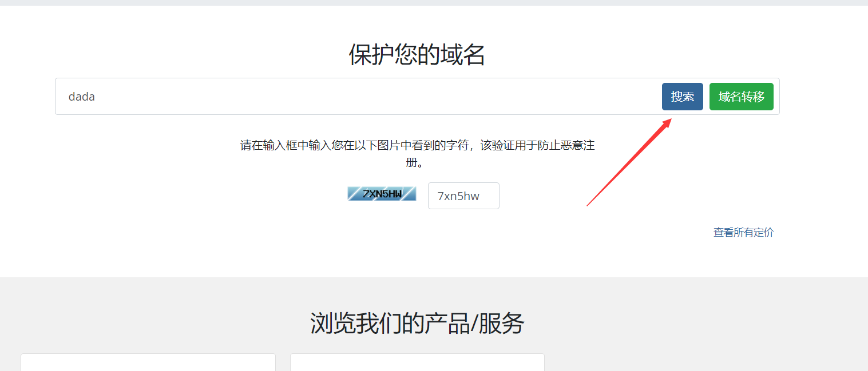Click the green 域名转移 transfer button
The width and height of the screenshot is (868, 371).
click(x=741, y=97)
